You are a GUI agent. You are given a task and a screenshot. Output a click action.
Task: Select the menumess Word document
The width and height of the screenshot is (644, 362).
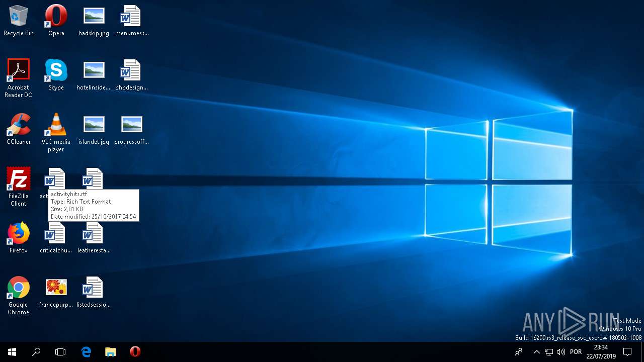(131, 21)
